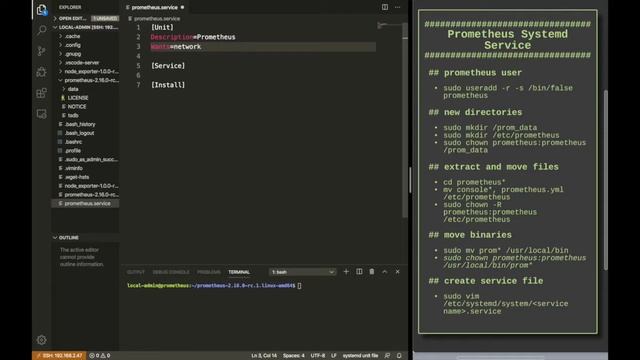Click the [Install] line in editor
Screen dimensions: 640x360
[168, 85]
